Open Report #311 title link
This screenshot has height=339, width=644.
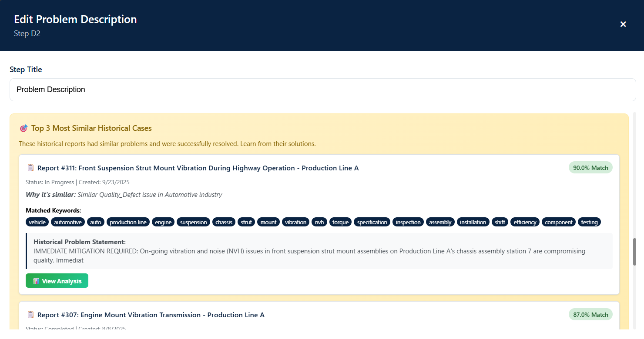pyautogui.click(x=198, y=168)
